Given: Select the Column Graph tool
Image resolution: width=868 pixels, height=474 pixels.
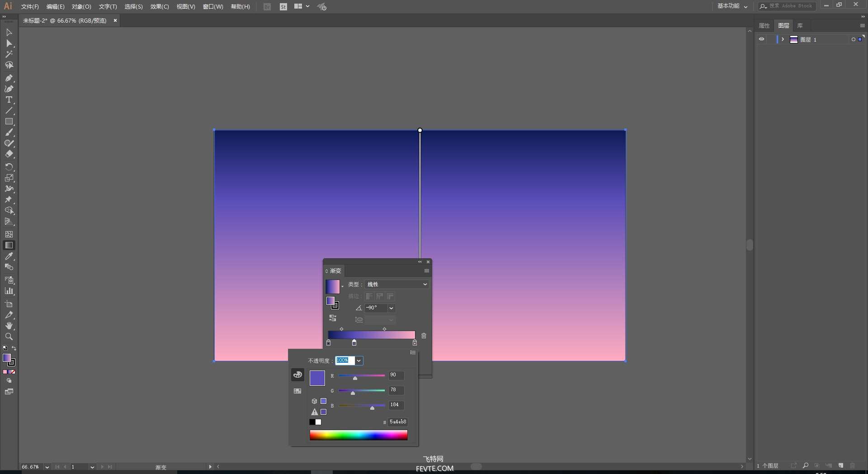Looking at the screenshot, I should [9, 291].
